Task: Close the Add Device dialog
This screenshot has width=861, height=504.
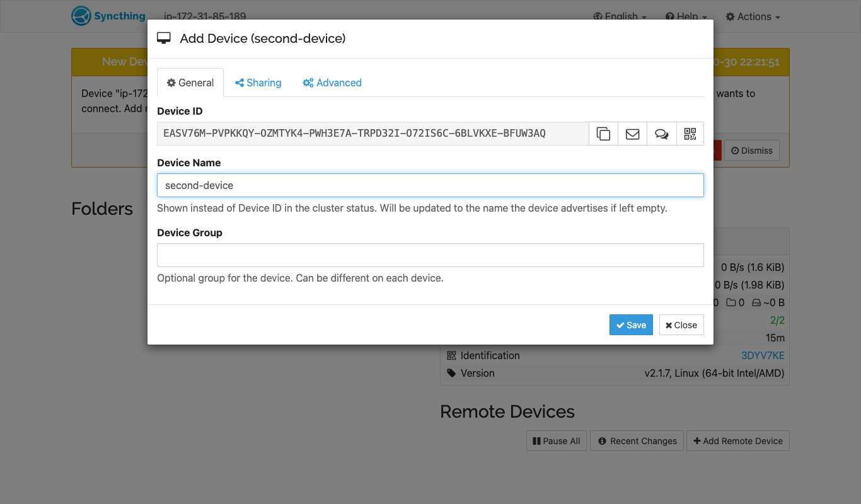Action: click(681, 325)
